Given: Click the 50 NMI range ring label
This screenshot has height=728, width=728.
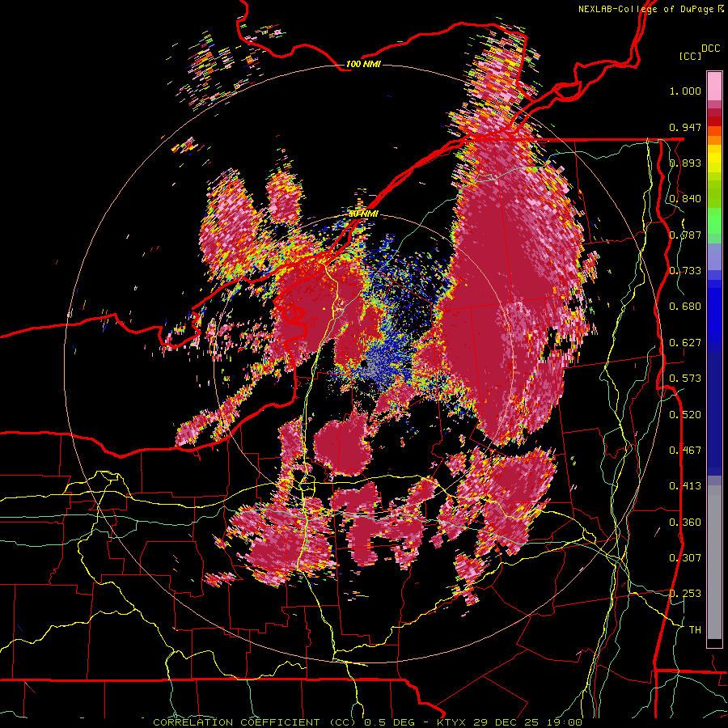Looking at the screenshot, I should (363, 214).
